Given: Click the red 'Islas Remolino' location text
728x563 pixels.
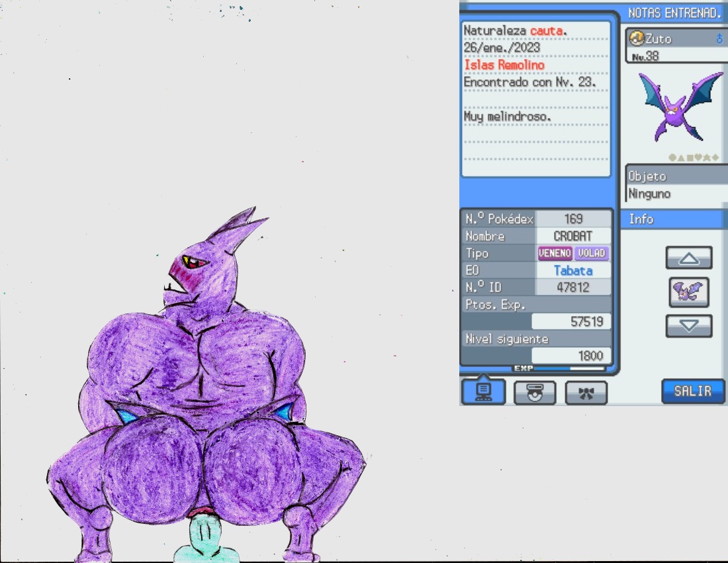Looking at the screenshot, I should point(504,64).
